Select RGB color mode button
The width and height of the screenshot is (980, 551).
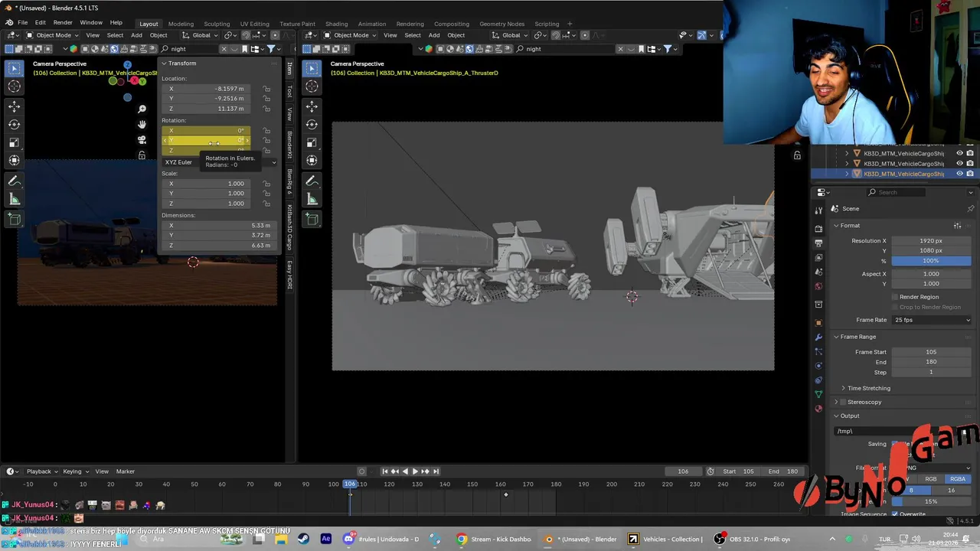931,479
